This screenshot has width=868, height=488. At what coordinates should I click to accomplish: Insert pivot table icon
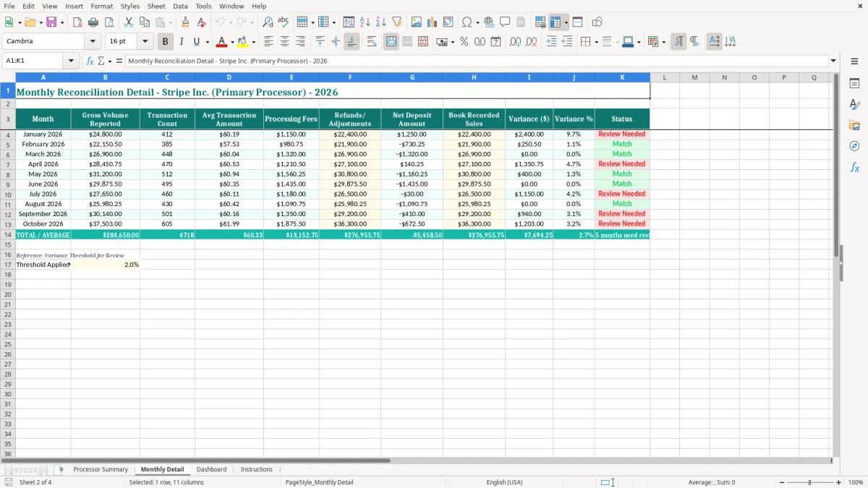[448, 22]
